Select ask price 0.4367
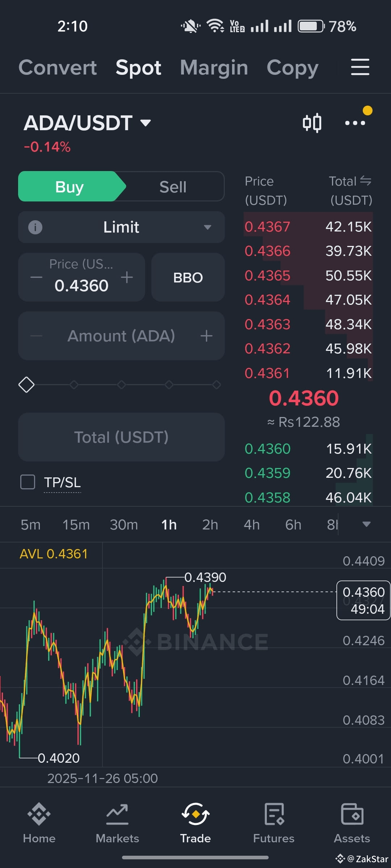The height and width of the screenshot is (868, 391). coord(267,227)
